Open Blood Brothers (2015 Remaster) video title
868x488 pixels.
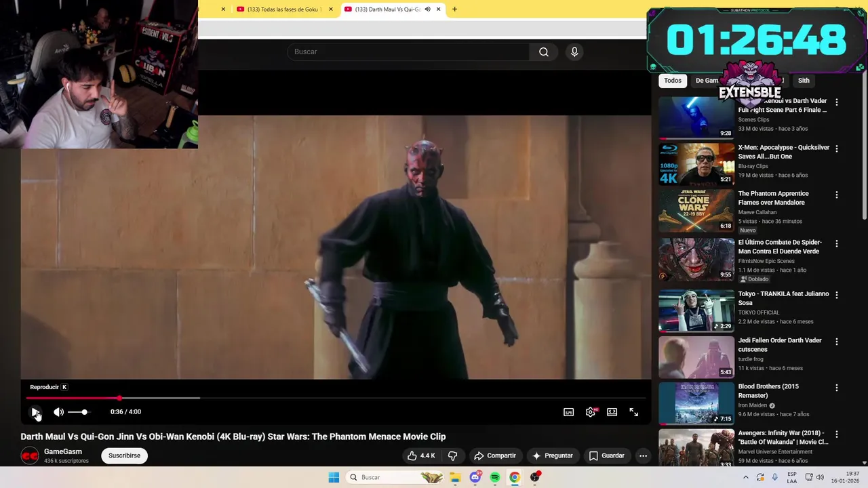768,391
